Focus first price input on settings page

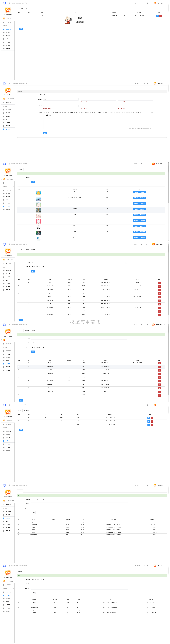click(61, 99)
